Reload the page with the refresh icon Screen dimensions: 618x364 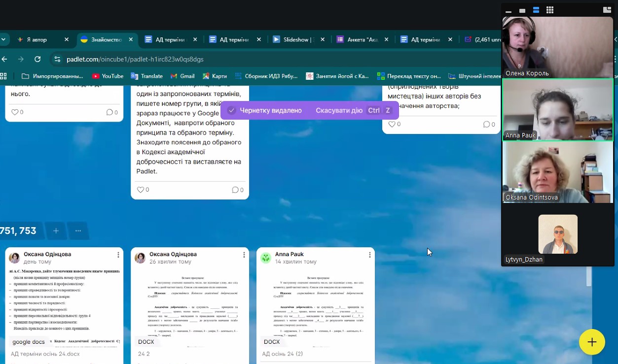[37, 59]
